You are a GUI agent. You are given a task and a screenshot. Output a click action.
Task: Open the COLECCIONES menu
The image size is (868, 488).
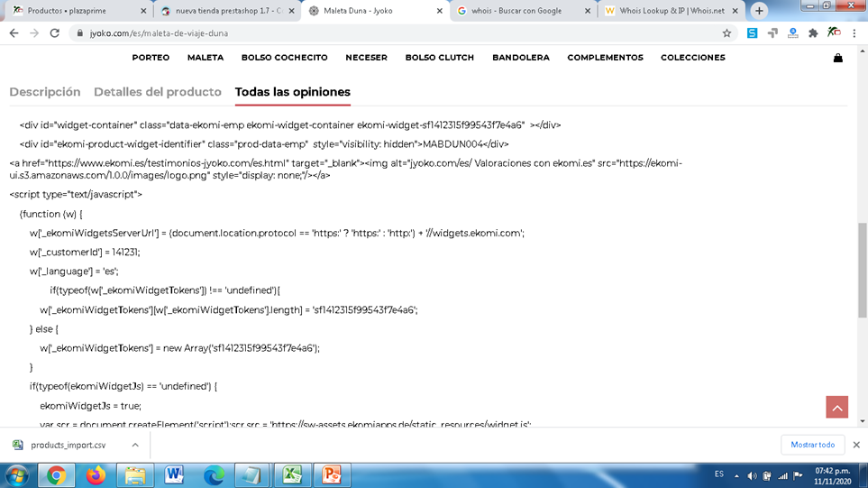692,58
